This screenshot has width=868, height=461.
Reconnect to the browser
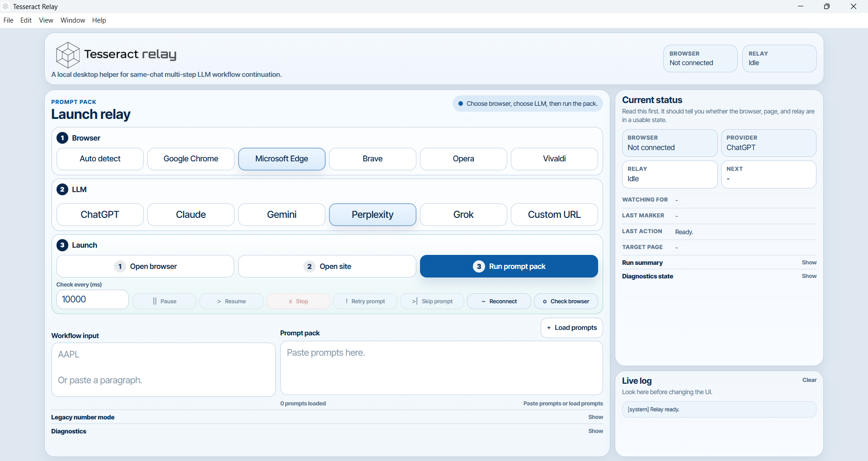499,301
